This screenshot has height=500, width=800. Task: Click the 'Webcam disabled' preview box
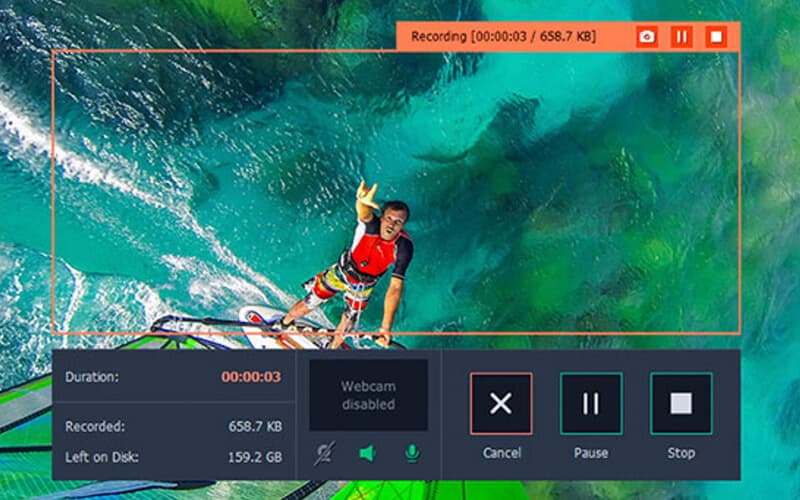tap(368, 395)
